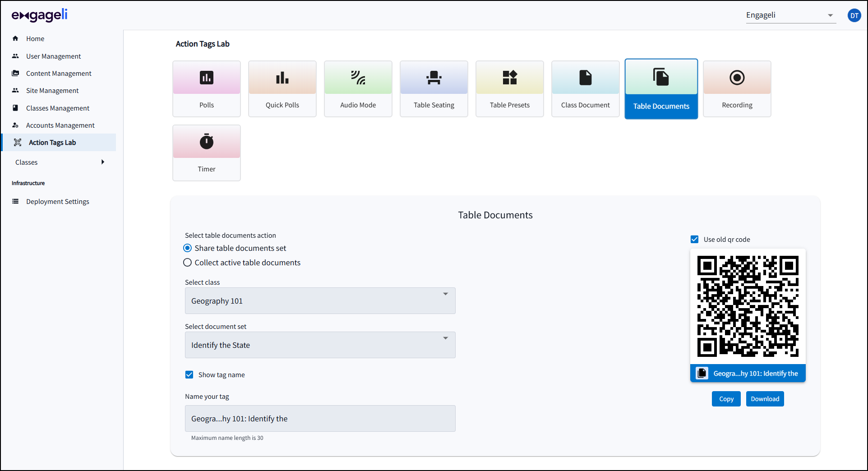868x471 pixels.
Task: Select the Audio Mode signal icon
Action: pyautogui.click(x=358, y=78)
